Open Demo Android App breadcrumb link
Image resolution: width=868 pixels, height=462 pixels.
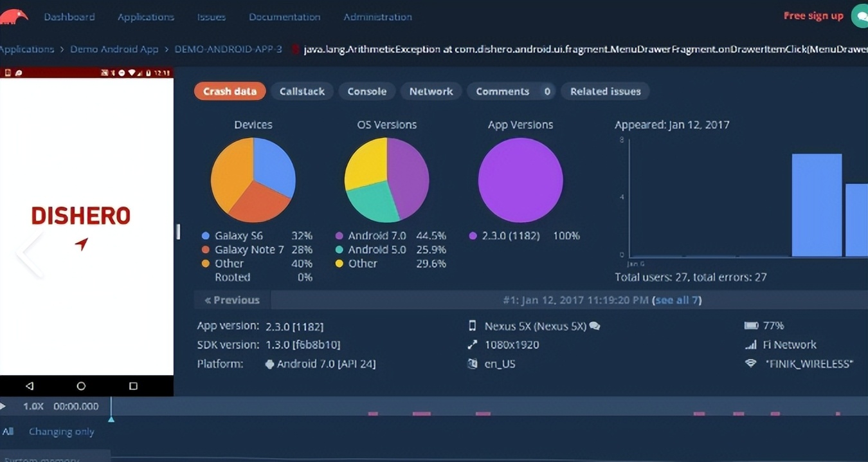114,50
